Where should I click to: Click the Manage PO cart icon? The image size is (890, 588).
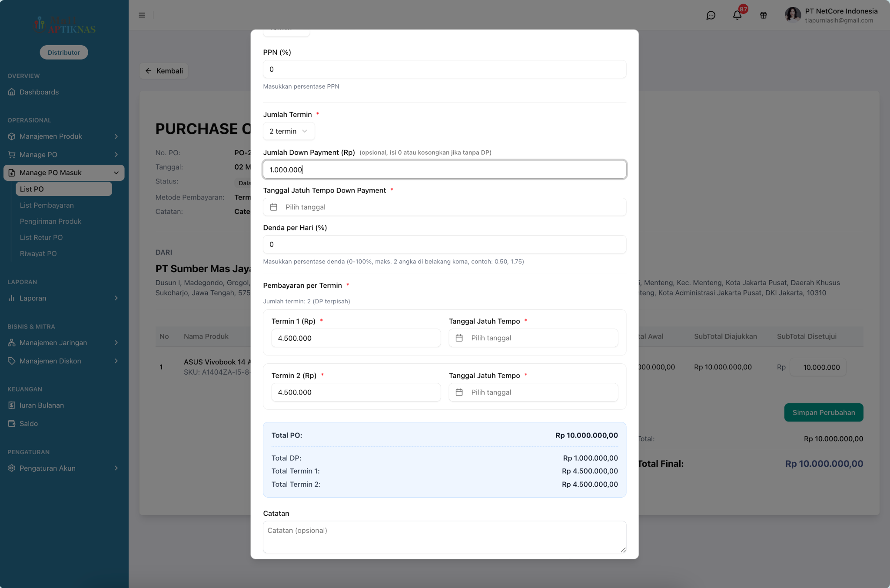(12, 155)
